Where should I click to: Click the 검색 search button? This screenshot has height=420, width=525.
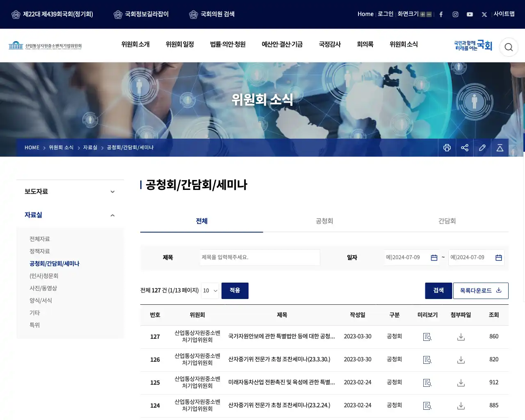tap(438, 290)
